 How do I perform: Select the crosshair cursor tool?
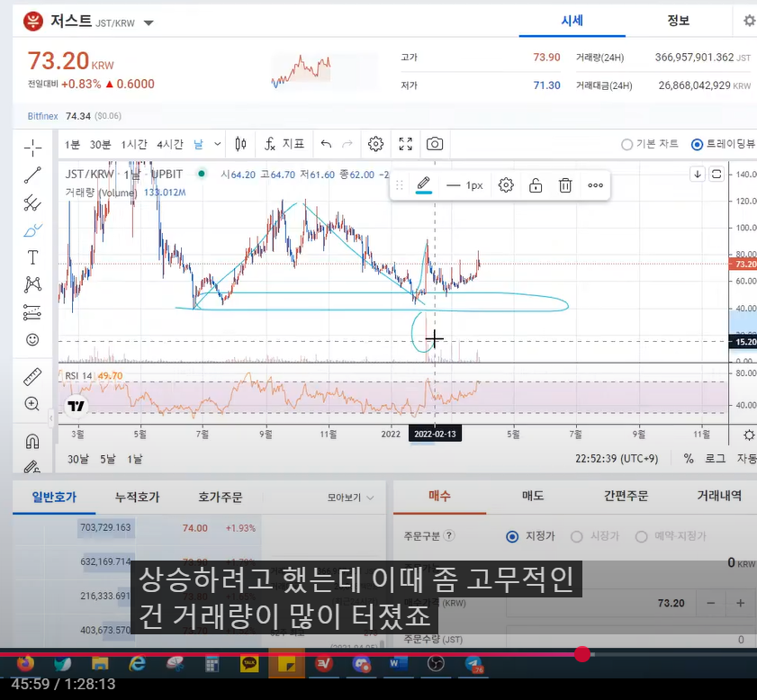(32, 148)
